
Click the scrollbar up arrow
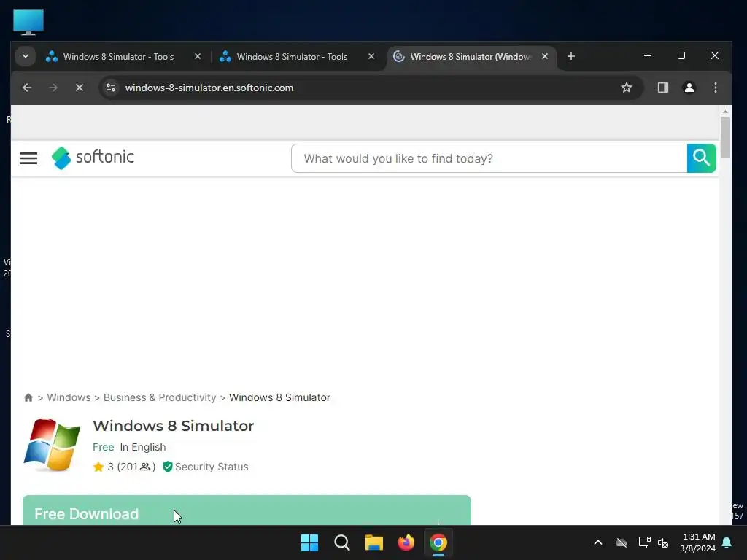[724, 112]
